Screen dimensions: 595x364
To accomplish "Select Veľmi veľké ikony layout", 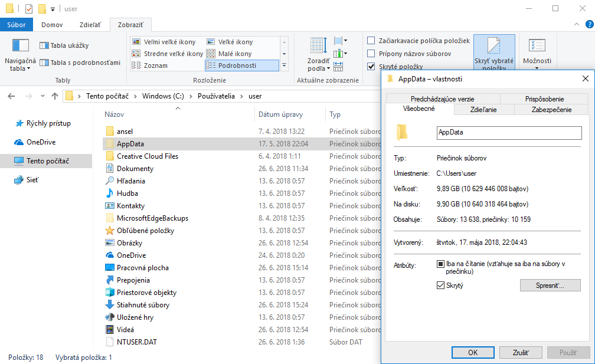I will (x=164, y=42).
